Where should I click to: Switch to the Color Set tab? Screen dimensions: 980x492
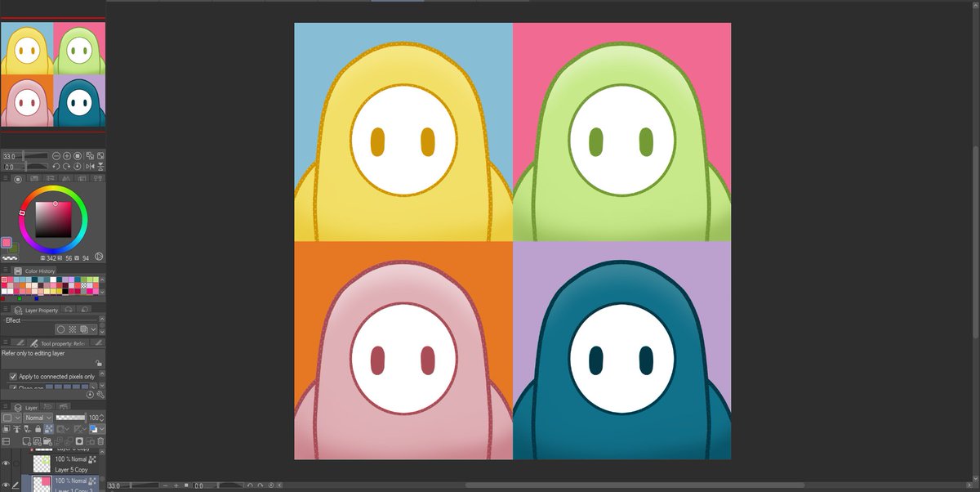pos(34,178)
